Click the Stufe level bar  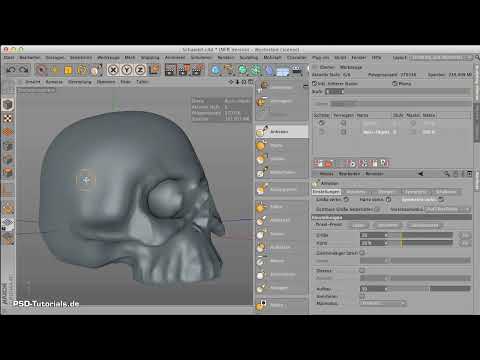point(398,91)
